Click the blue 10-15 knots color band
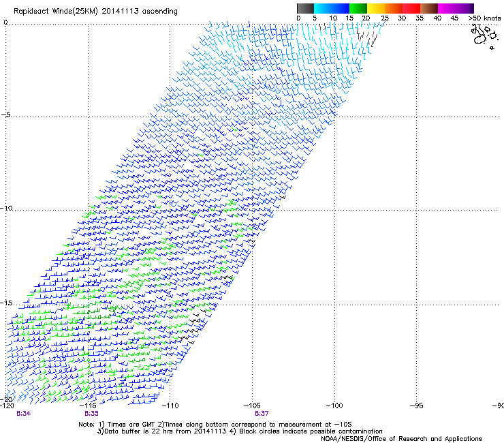 pos(341,8)
